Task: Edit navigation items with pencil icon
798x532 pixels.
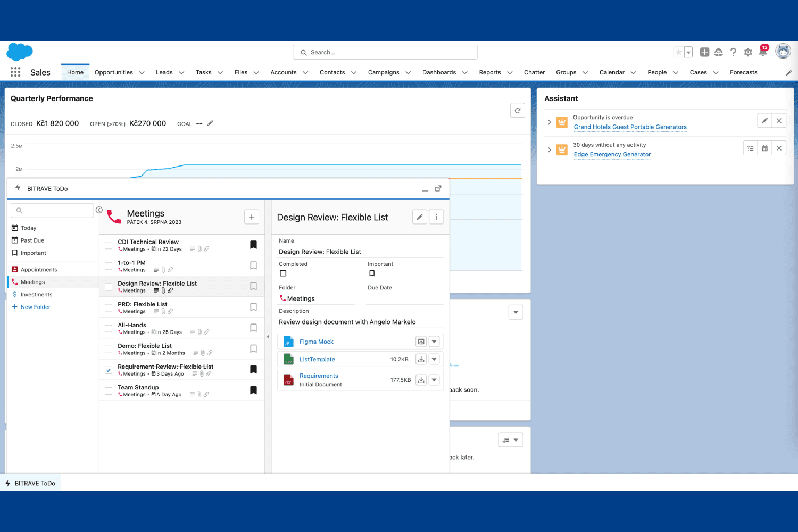Action: coord(788,73)
